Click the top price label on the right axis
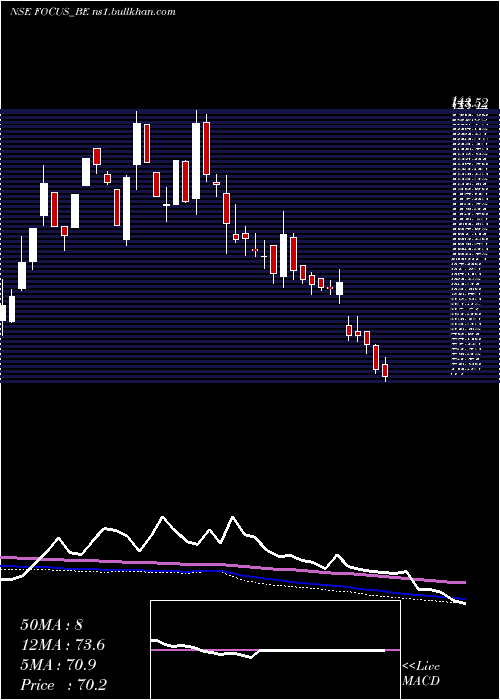 click(469, 103)
